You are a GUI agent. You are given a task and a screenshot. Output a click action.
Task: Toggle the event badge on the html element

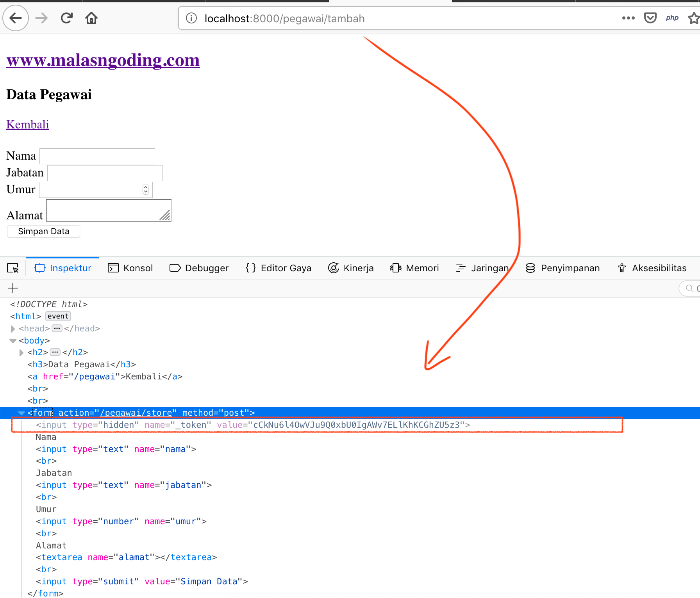pos(58,316)
